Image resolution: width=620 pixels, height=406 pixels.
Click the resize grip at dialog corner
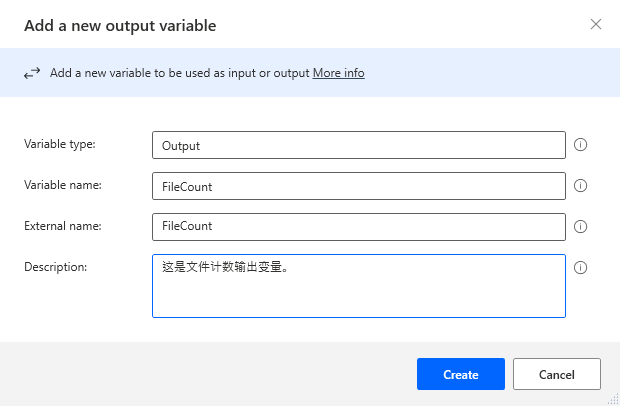[613, 399]
